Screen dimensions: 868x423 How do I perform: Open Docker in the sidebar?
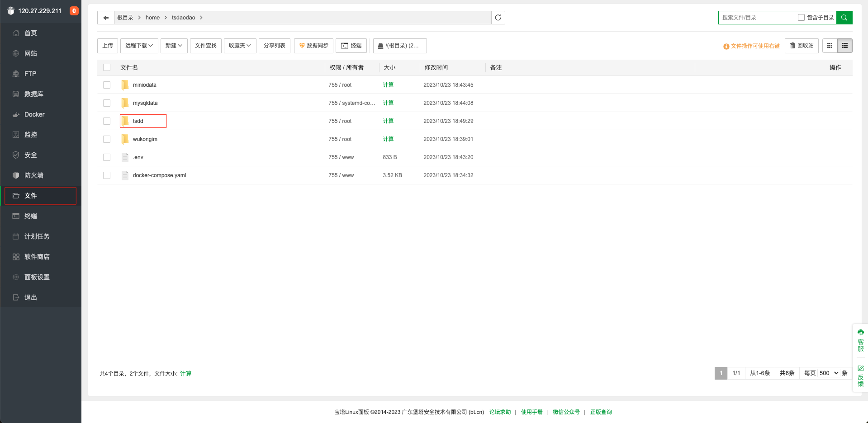click(x=34, y=114)
